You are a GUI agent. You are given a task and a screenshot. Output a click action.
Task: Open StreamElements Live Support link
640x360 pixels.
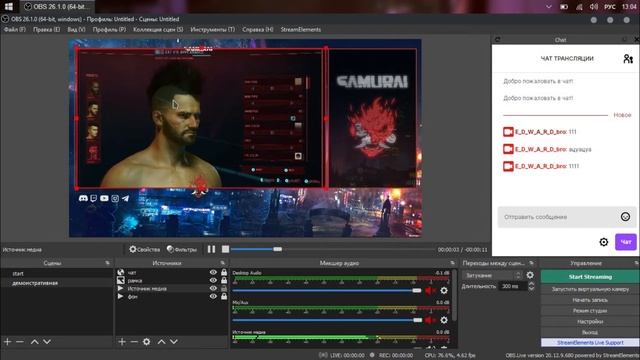click(x=590, y=342)
